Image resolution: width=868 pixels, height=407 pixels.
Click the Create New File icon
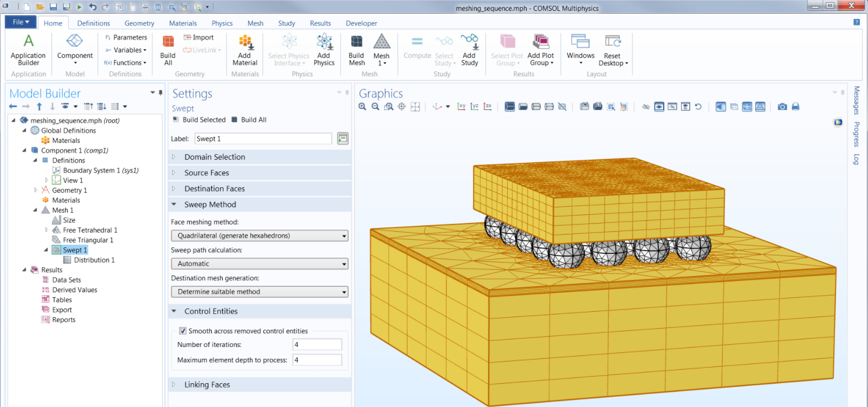tap(27, 7)
